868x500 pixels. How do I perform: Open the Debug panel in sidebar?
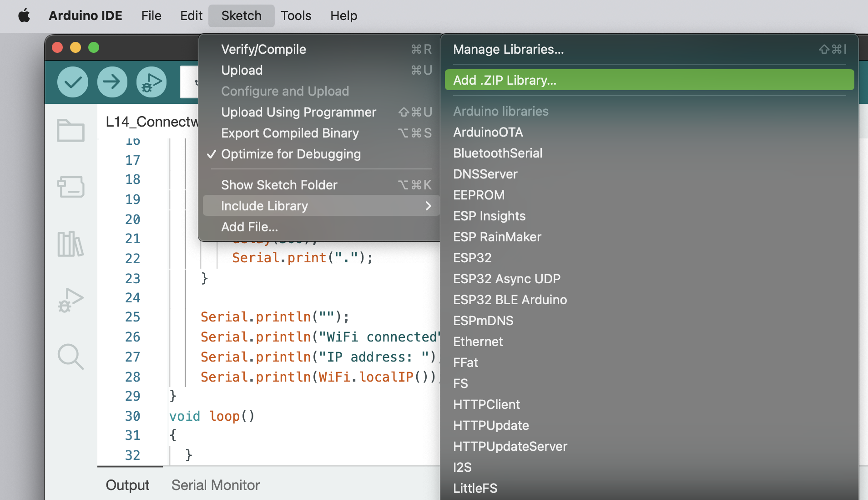pyautogui.click(x=71, y=300)
